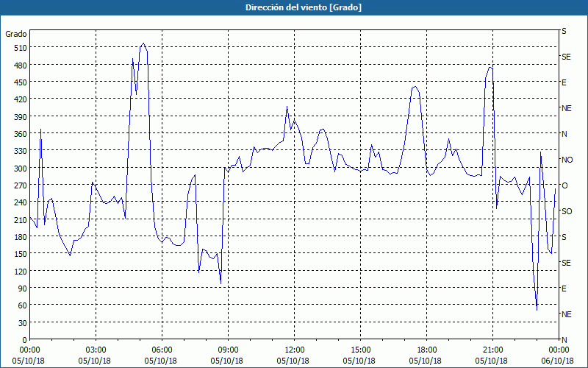588x368 pixels.
Task: Select the 450 degree axis label
Action: click(x=21, y=82)
